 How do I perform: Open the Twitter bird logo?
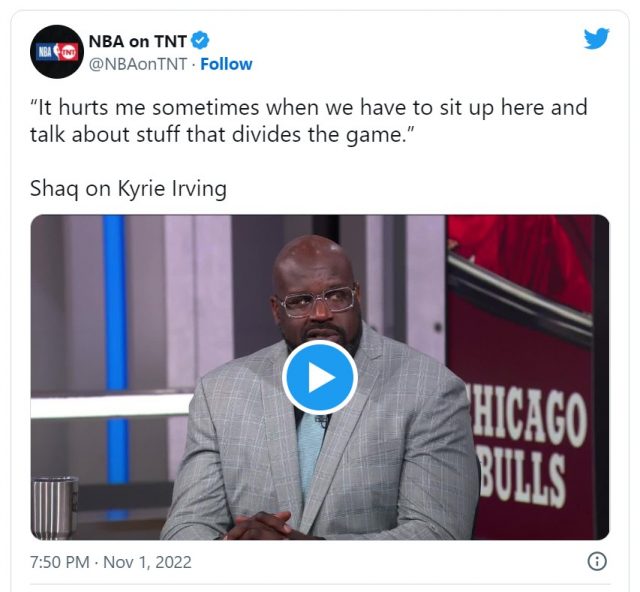(596, 38)
